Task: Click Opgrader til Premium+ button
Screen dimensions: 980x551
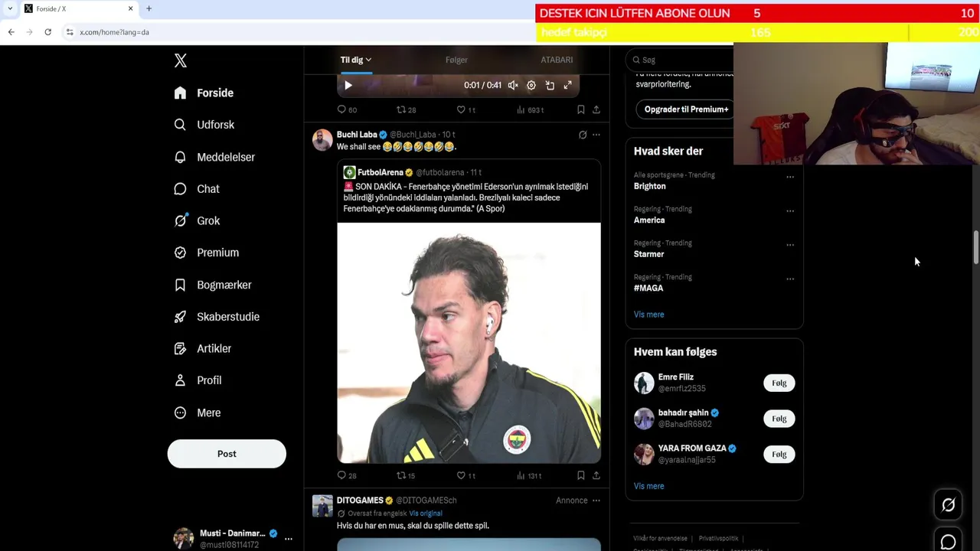Action: tap(686, 109)
